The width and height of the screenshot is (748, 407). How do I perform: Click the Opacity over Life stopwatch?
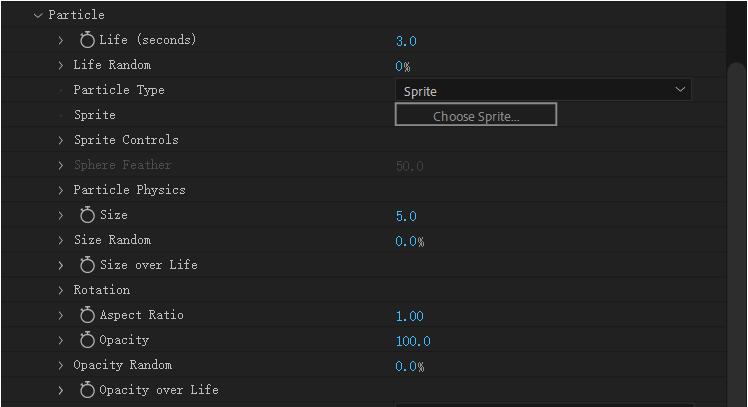pos(87,390)
